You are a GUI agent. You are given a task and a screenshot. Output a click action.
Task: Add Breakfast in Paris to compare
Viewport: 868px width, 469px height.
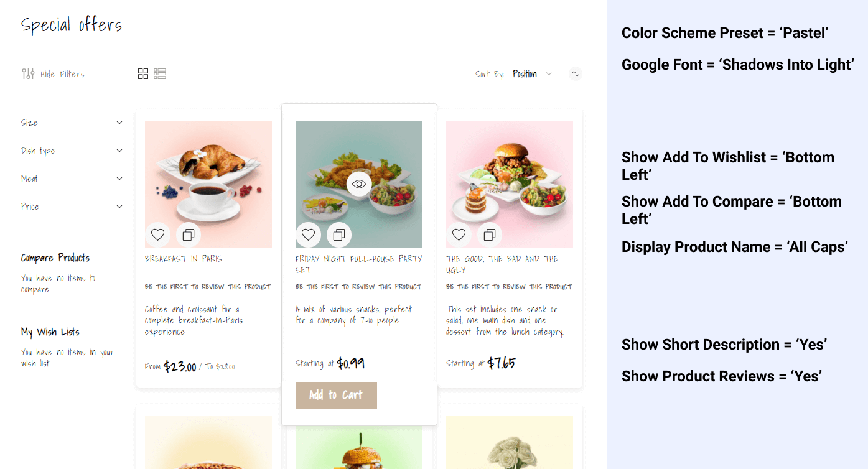coord(189,234)
